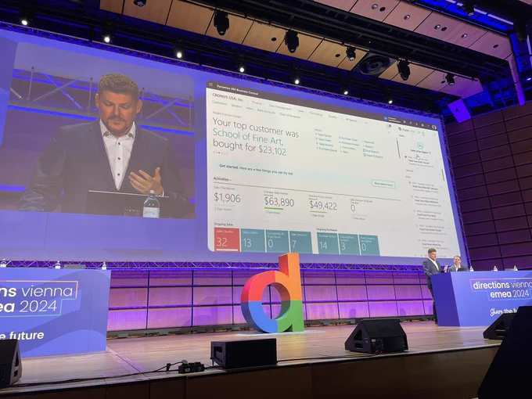Open the Purchase Orders tile showing 14

[328, 243]
